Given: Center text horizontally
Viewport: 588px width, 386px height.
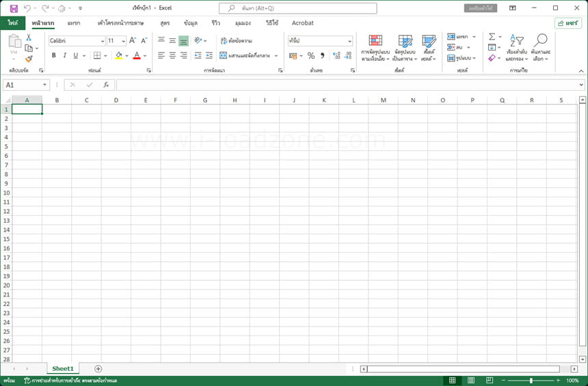Looking at the screenshot, I should coord(172,55).
